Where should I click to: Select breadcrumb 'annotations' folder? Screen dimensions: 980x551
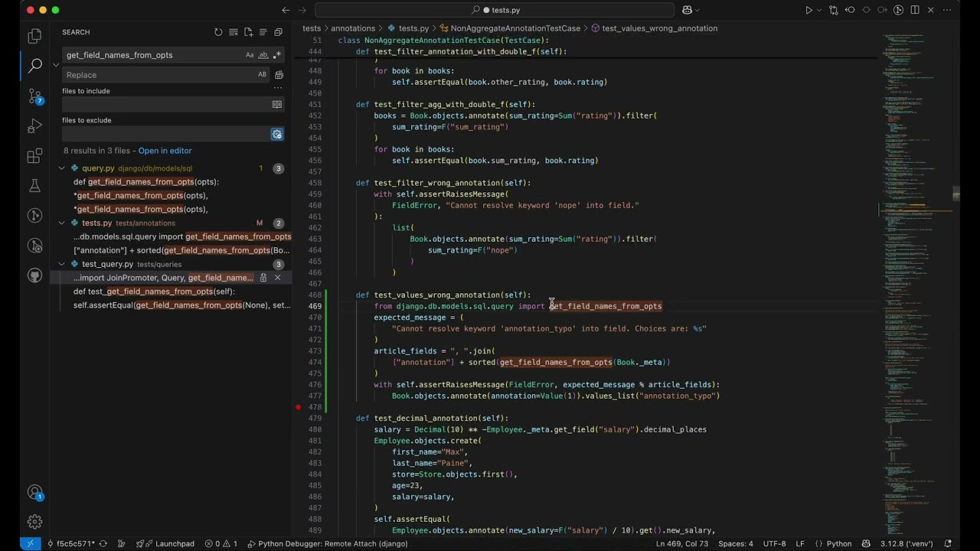tap(353, 28)
